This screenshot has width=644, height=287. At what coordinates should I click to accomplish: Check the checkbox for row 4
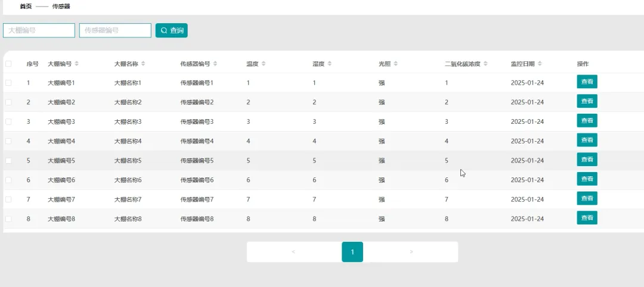pyautogui.click(x=8, y=141)
